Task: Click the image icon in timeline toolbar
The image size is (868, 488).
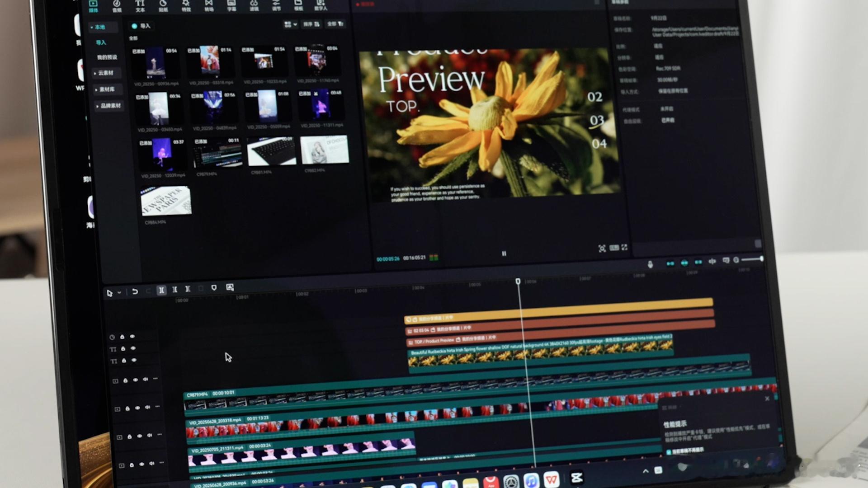Action: click(x=230, y=287)
